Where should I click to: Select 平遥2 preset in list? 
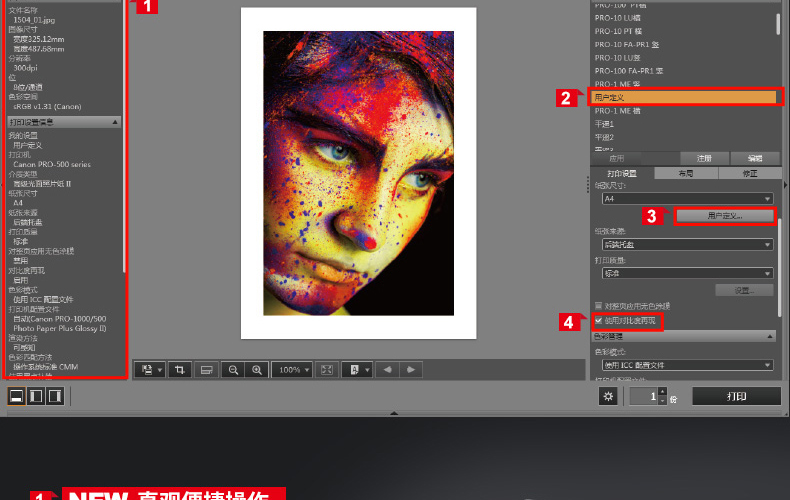coord(604,137)
